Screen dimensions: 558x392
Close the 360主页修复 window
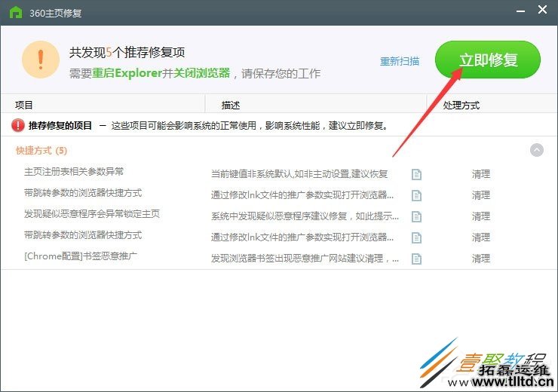542,9
